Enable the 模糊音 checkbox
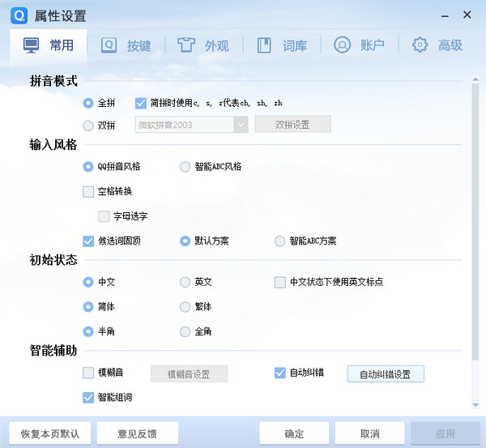 point(88,373)
